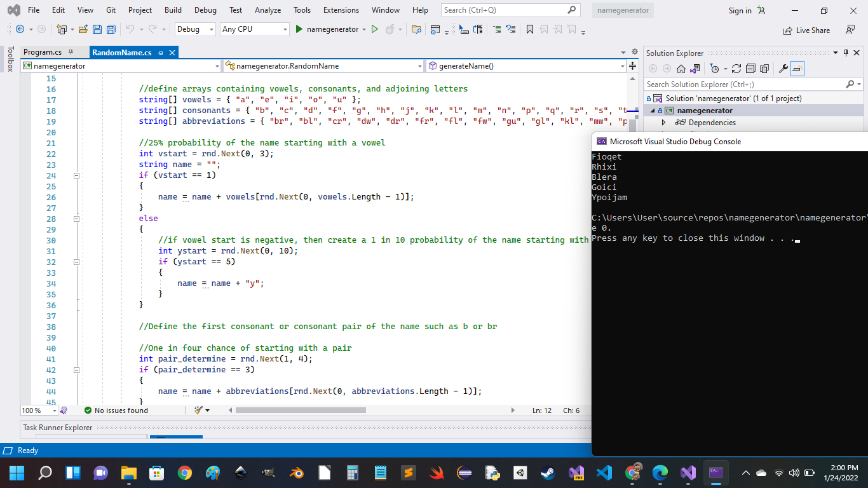Open the Build menu
The height and width of the screenshot is (488, 868).
click(x=173, y=10)
